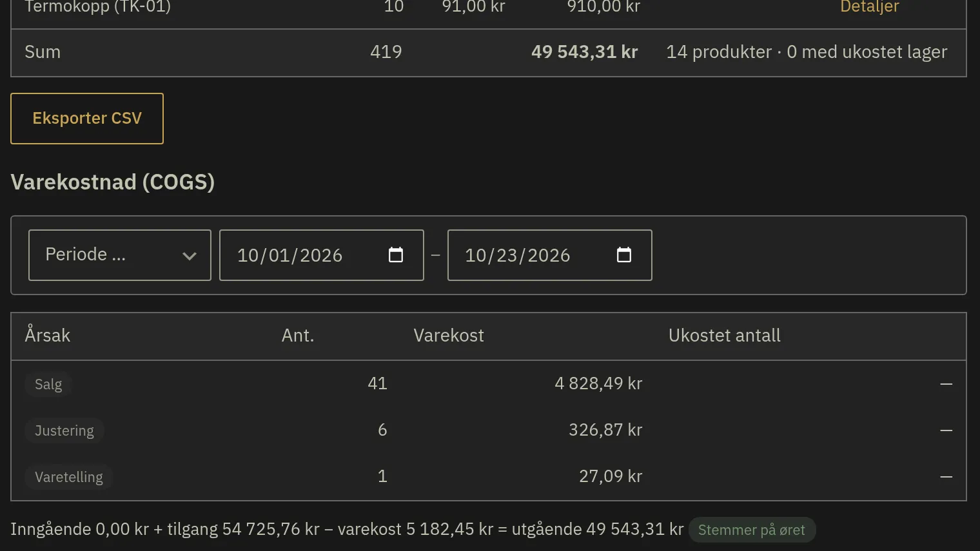980x551 pixels.
Task: Click the Ant. column header
Action: tap(298, 335)
